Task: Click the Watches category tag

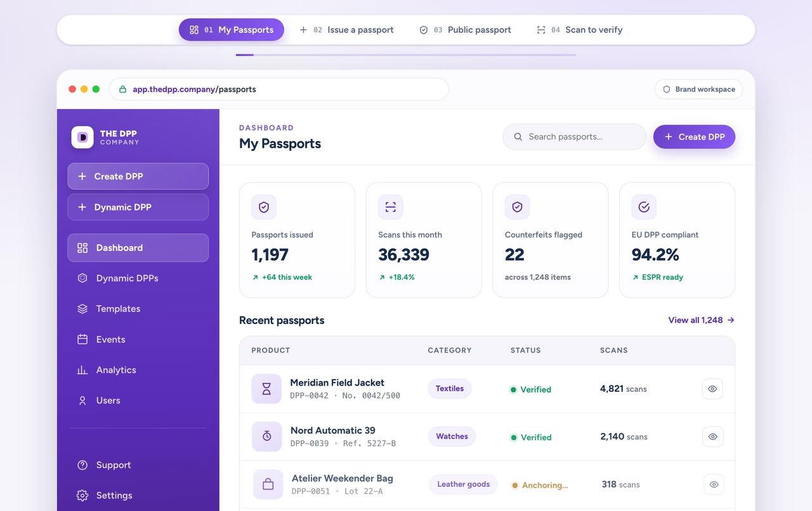Action: tap(452, 436)
